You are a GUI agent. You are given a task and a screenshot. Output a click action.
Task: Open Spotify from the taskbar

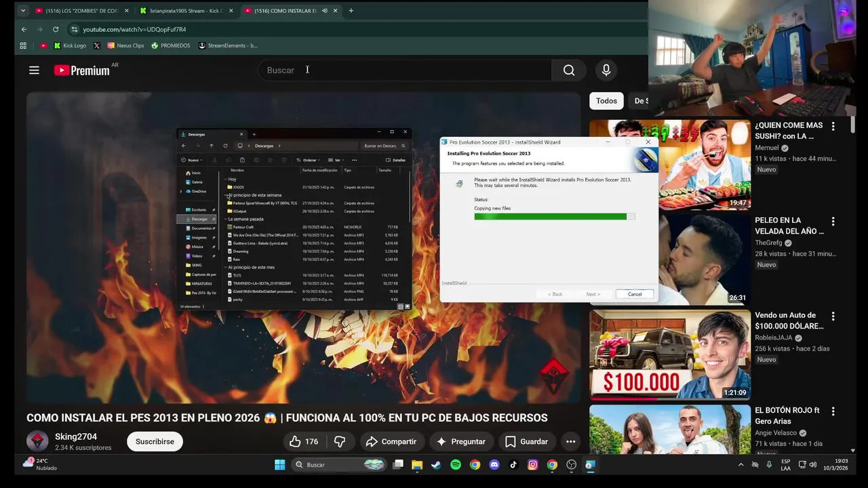coord(455,464)
